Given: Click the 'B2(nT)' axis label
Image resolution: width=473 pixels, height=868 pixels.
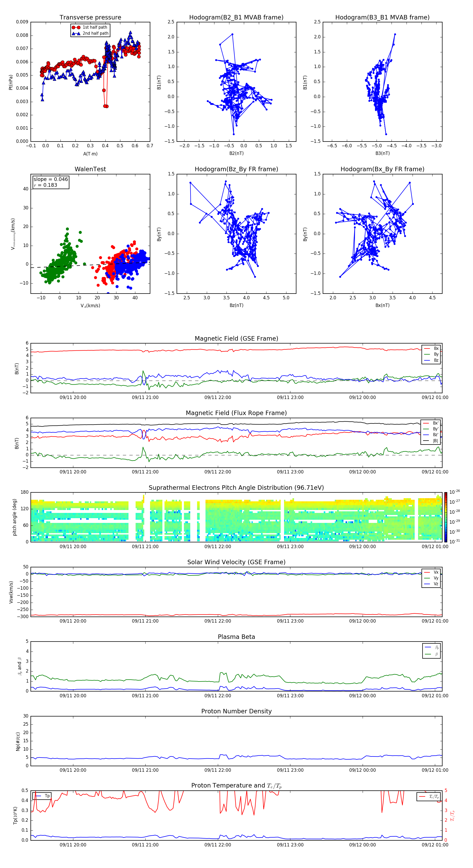Looking at the screenshot, I should click(236, 153).
